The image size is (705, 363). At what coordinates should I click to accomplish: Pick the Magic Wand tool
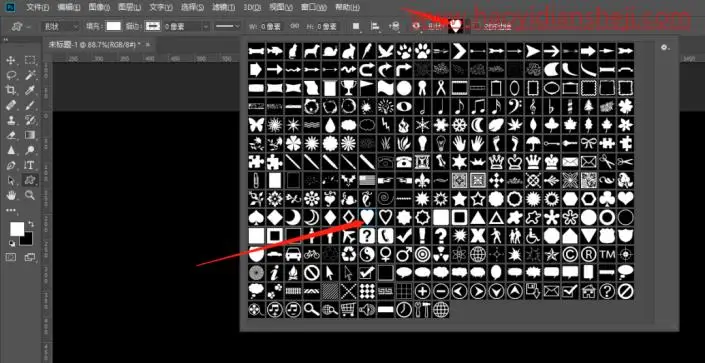click(x=30, y=76)
